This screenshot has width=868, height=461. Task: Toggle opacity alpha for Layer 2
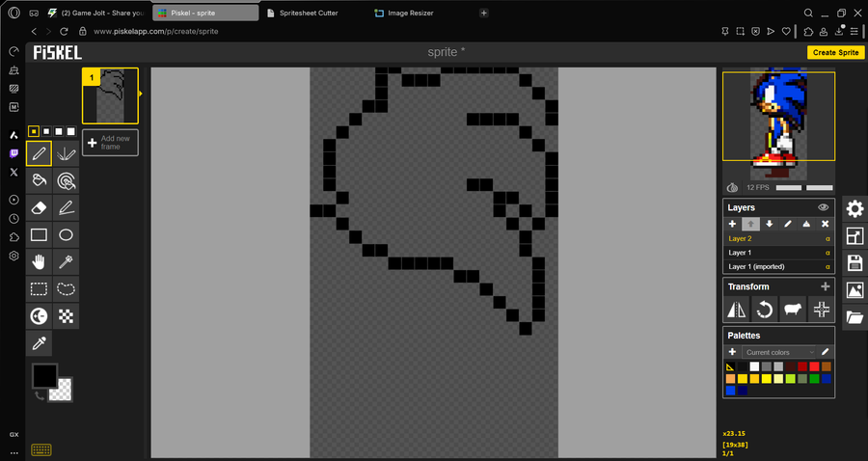(x=827, y=238)
